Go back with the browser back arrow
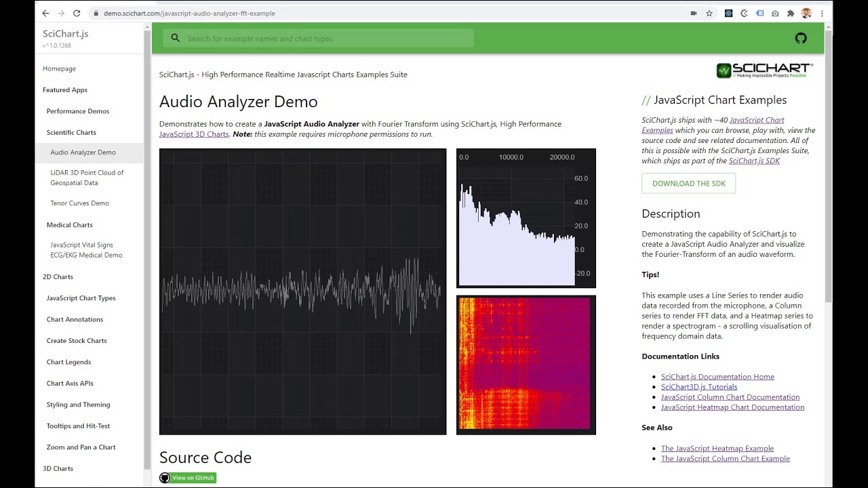 point(45,13)
